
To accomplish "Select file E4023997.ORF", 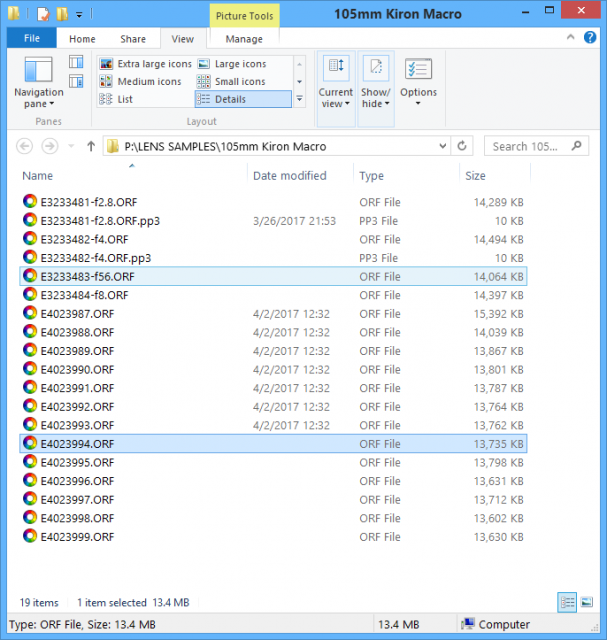I will click(273, 499).
